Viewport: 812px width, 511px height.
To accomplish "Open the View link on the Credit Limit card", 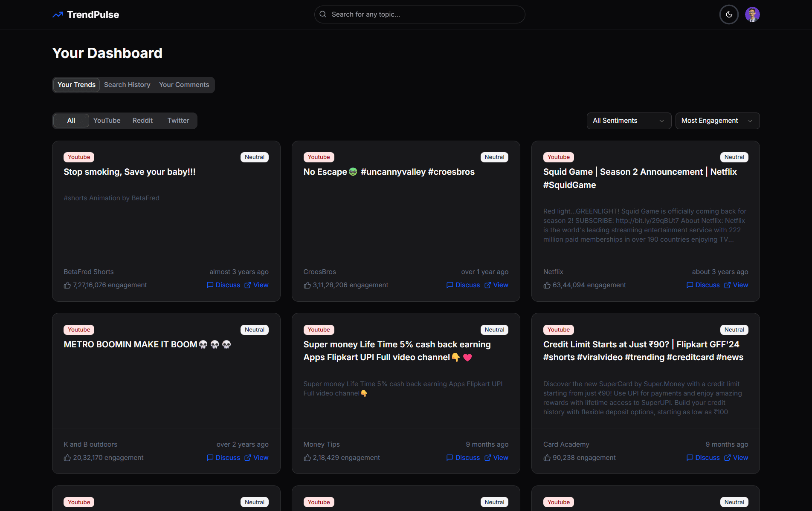I will pyautogui.click(x=740, y=458).
